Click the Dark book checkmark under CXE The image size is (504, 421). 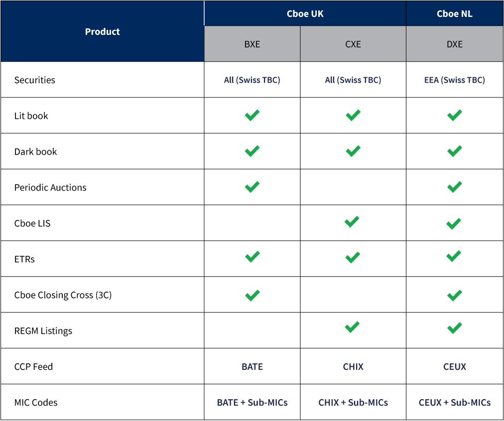coord(353,151)
